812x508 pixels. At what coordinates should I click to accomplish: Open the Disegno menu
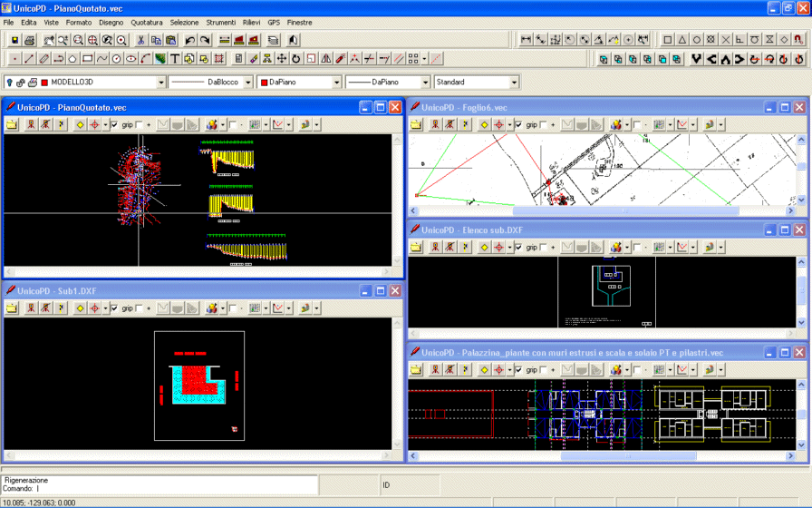(x=111, y=23)
